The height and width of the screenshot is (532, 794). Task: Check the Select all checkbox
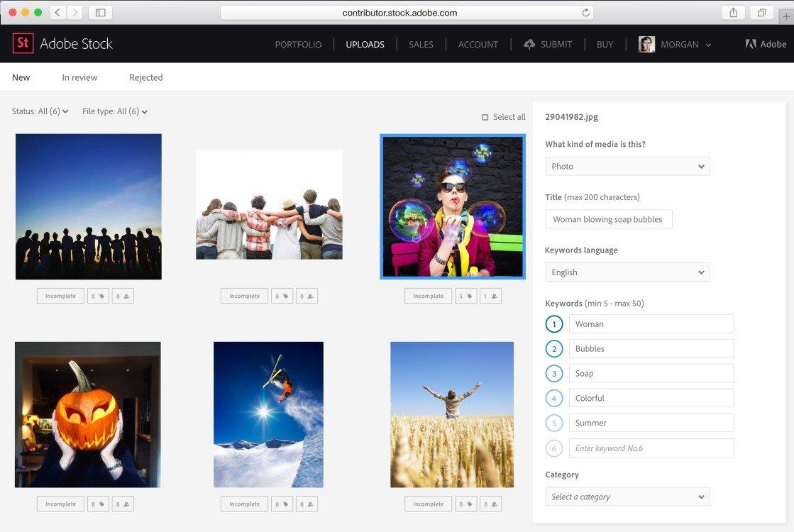point(485,117)
